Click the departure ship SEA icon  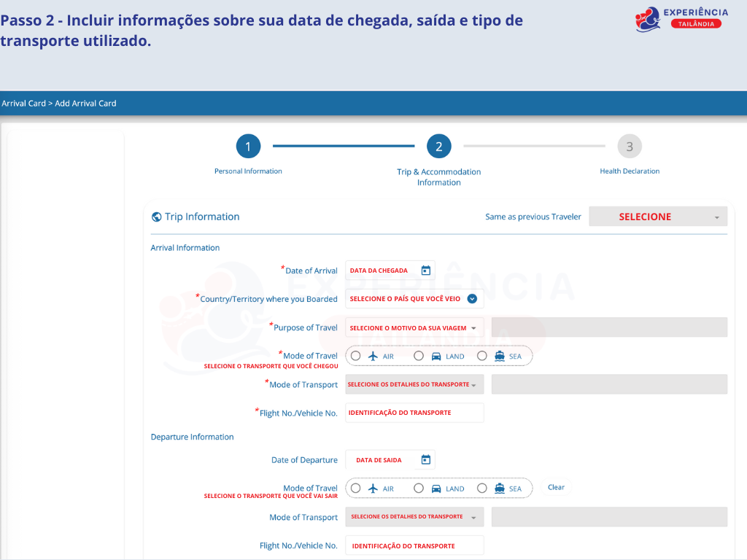[500, 489]
